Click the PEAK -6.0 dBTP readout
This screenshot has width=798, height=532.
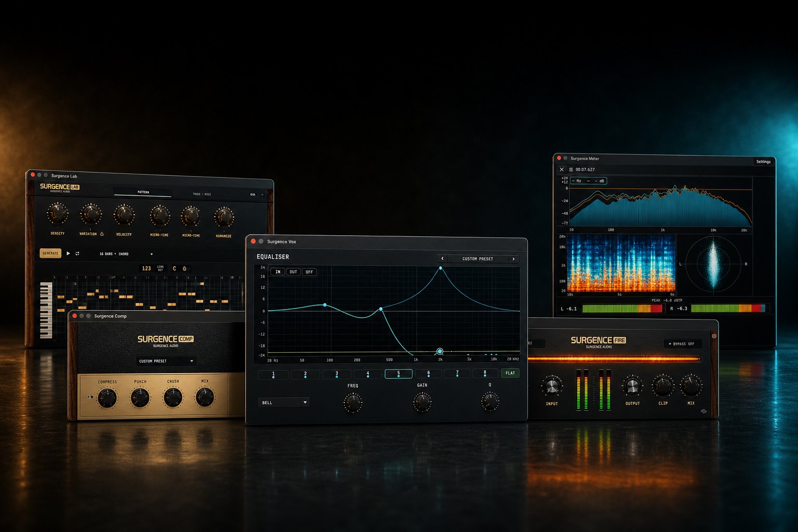(x=667, y=300)
